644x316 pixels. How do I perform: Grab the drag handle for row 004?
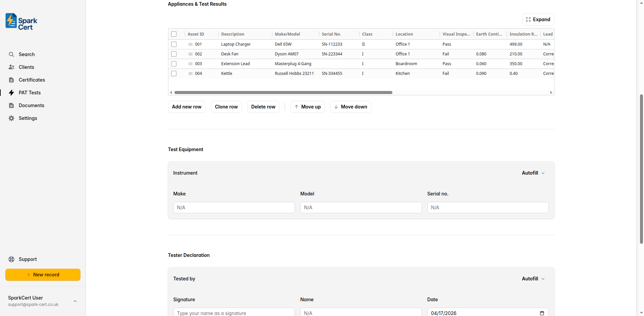[x=191, y=74]
